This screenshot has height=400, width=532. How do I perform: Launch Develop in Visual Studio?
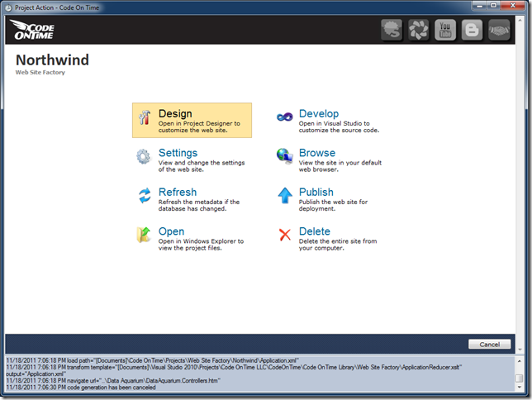pos(318,114)
